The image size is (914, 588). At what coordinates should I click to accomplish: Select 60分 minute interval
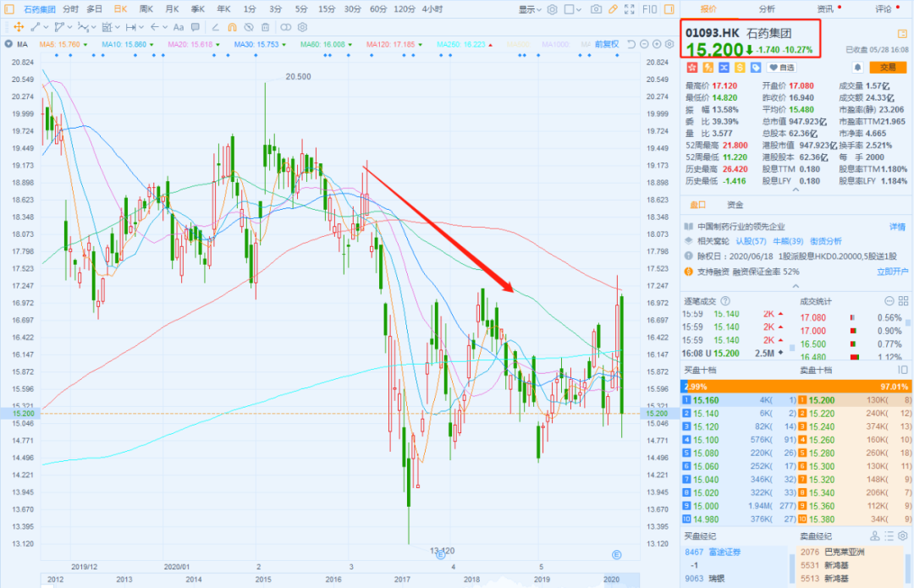[x=377, y=9]
